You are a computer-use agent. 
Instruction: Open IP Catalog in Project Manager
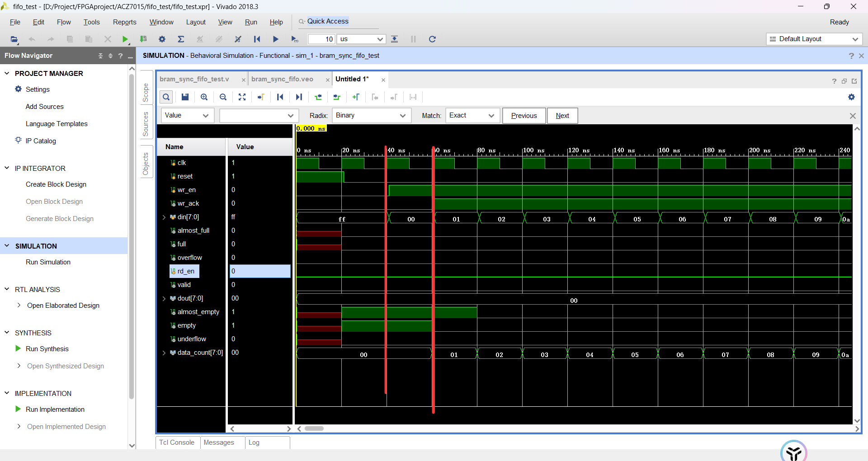click(x=41, y=141)
